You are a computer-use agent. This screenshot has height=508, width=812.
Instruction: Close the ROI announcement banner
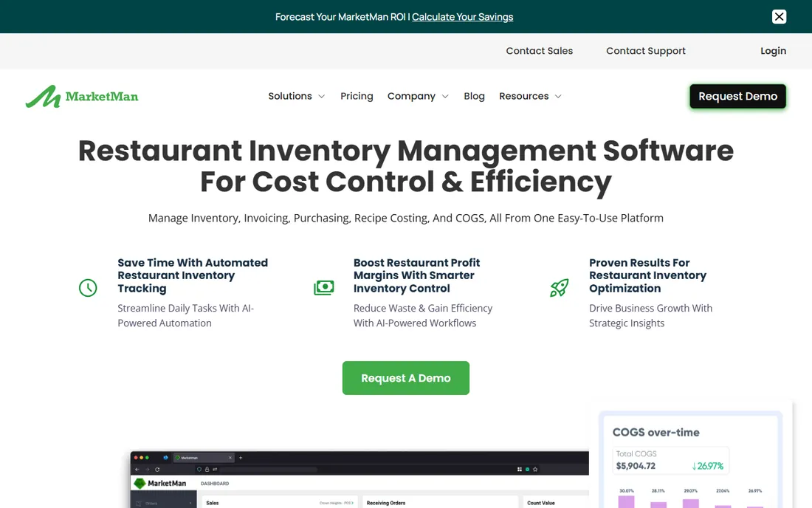tap(779, 16)
